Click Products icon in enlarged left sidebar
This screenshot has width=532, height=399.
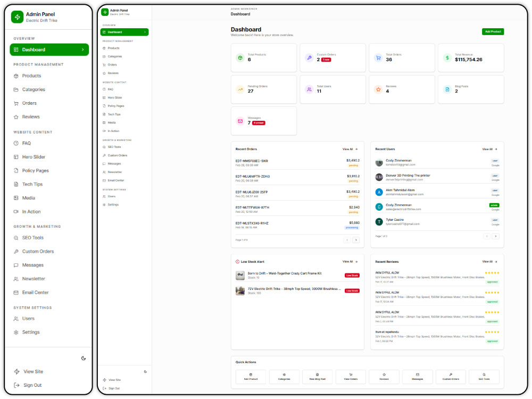[x=16, y=76]
